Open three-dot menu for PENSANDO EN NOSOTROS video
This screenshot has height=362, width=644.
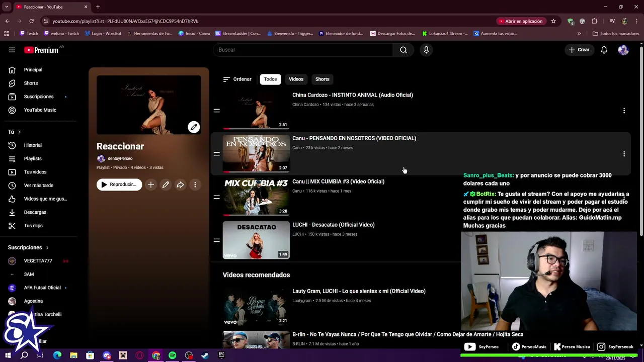(624, 154)
